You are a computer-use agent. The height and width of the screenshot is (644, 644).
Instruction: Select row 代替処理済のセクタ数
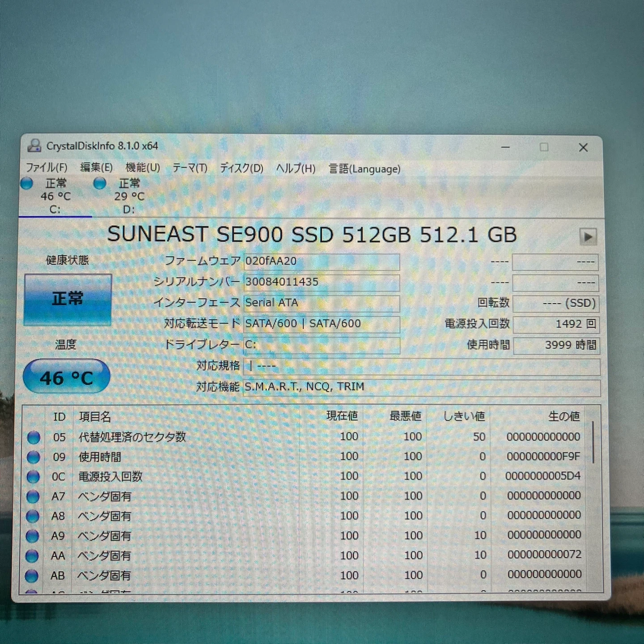307,437
